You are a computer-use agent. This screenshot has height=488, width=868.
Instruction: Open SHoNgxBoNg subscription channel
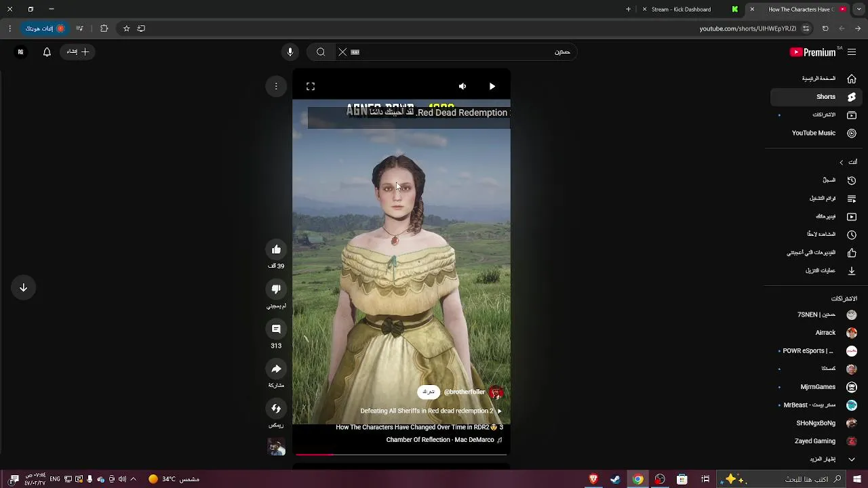pyautogui.click(x=815, y=423)
